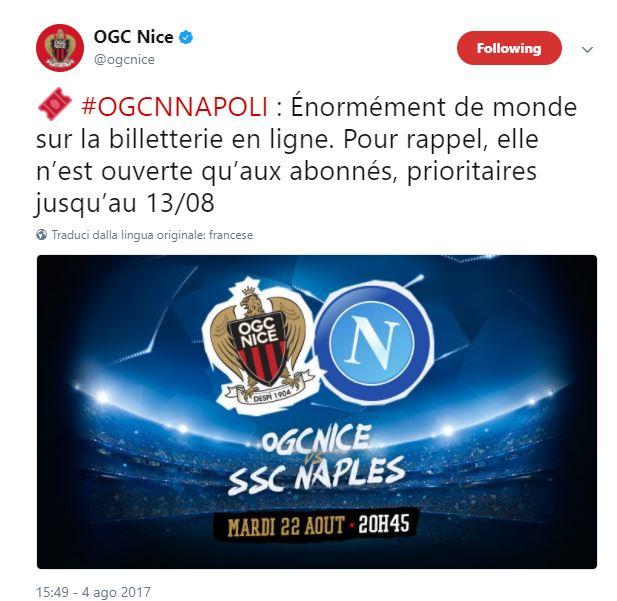The height and width of the screenshot is (601, 617).
Task: Click the 13/08 date in the tweet text
Action: (180, 203)
